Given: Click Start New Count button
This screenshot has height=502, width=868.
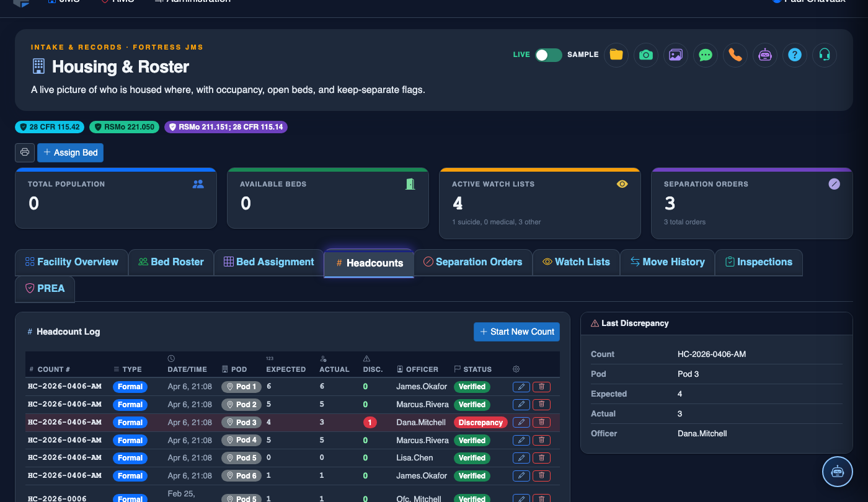Looking at the screenshot, I should 516,332.
